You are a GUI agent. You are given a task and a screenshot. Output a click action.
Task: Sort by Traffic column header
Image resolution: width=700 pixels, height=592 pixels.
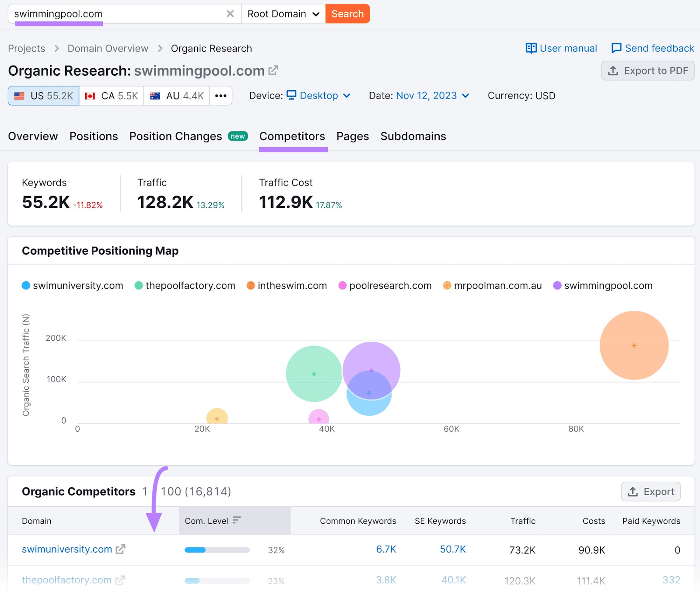(523, 521)
